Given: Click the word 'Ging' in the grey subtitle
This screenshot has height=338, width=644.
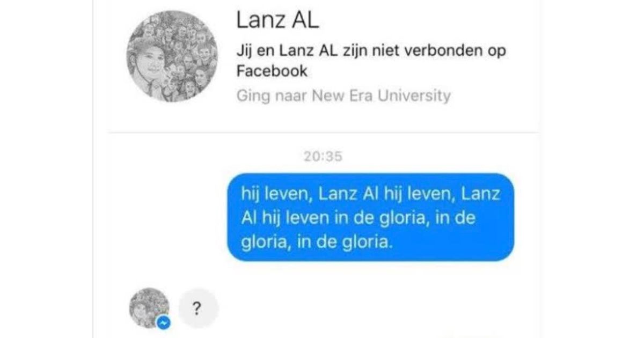Looking at the screenshot, I should click(253, 97).
